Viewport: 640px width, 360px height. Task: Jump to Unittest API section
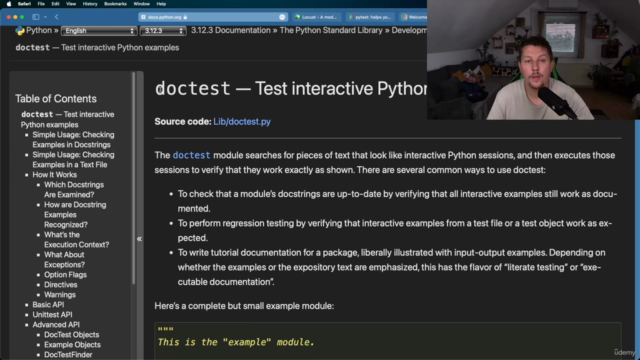click(x=52, y=315)
